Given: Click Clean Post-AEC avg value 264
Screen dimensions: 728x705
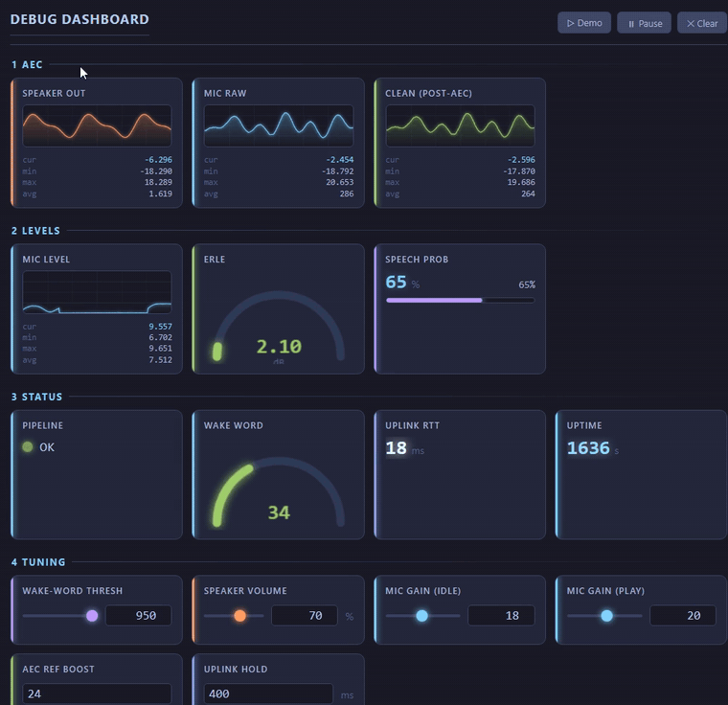Looking at the screenshot, I should tap(528, 193).
